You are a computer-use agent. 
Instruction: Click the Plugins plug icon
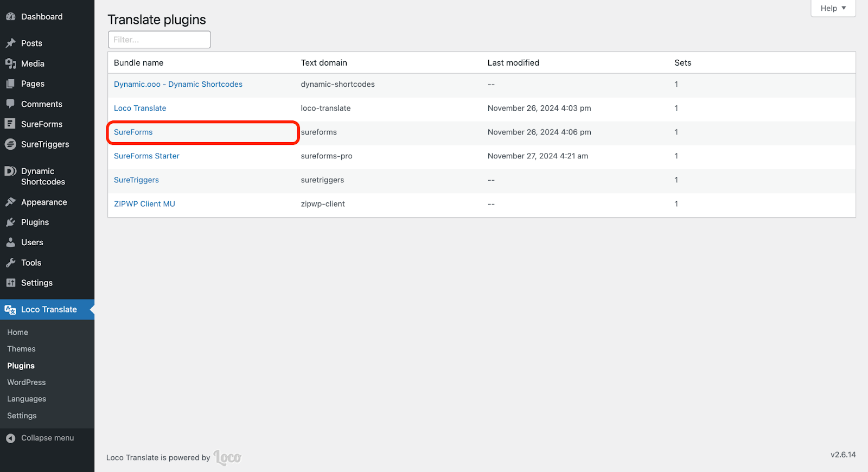pos(10,222)
